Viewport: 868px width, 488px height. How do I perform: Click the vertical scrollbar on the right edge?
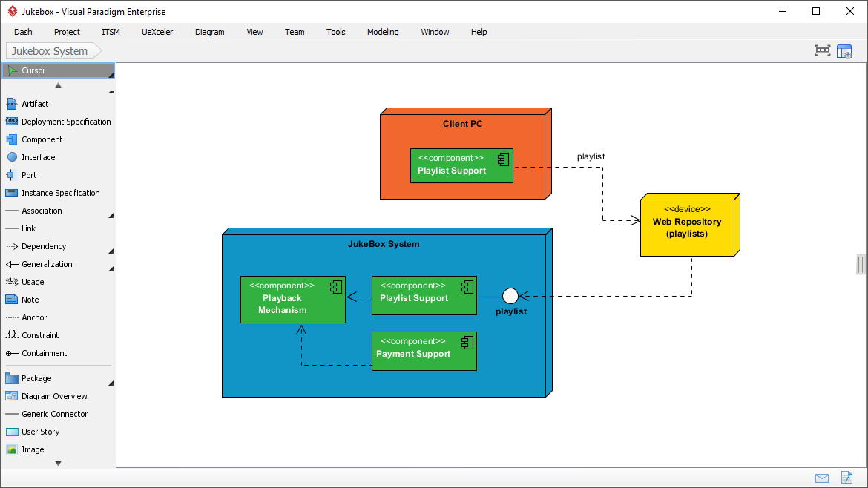[861, 264]
